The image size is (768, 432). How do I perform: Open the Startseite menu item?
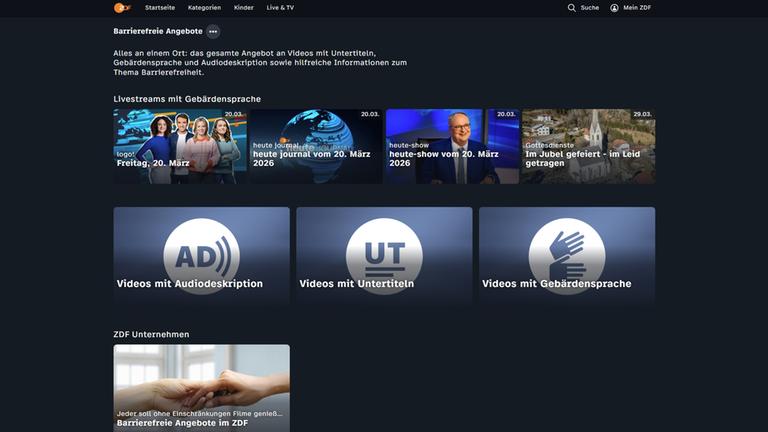click(160, 8)
